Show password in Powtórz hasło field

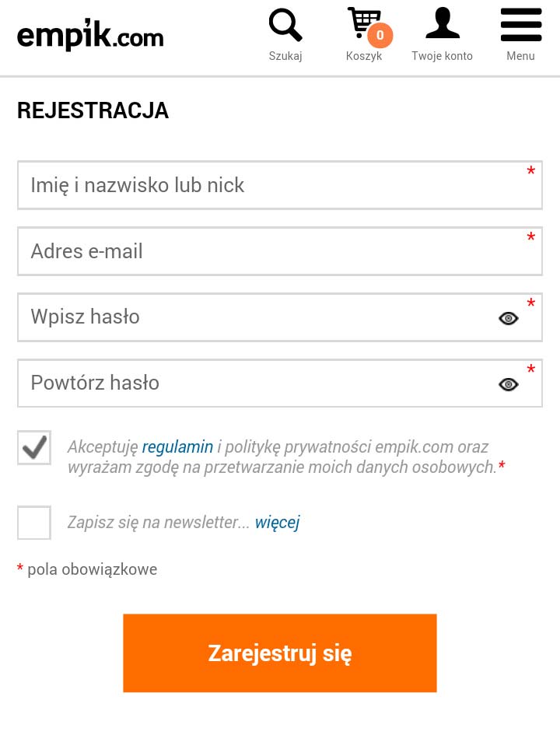[509, 384]
